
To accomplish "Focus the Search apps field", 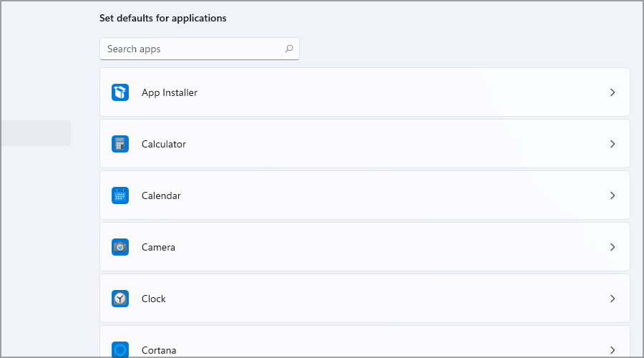I will tap(200, 49).
